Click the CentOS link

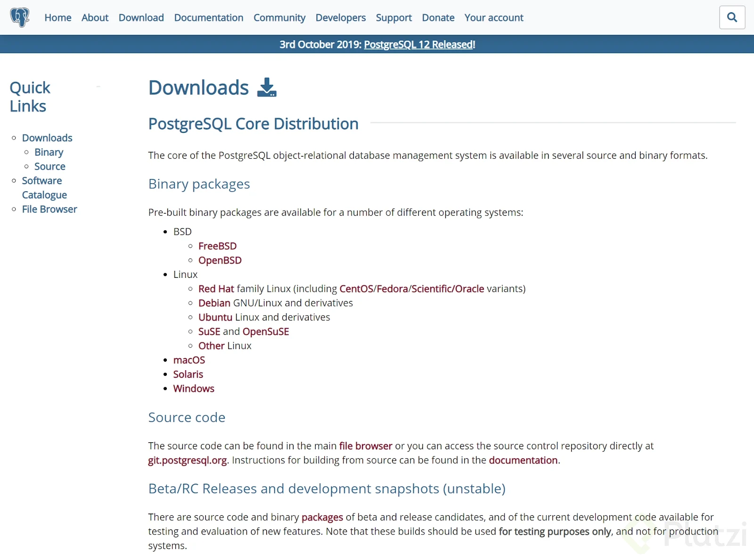(356, 289)
